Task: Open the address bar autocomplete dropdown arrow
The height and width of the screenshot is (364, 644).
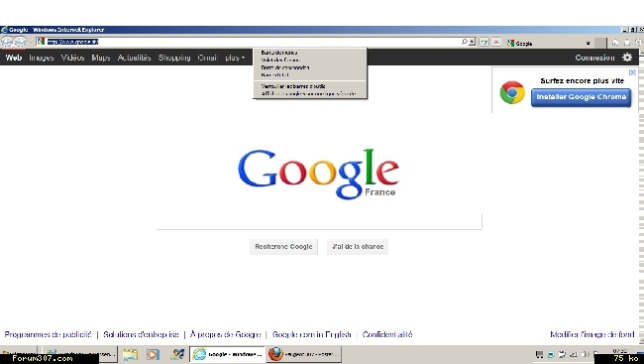Action: [x=473, y=42]
